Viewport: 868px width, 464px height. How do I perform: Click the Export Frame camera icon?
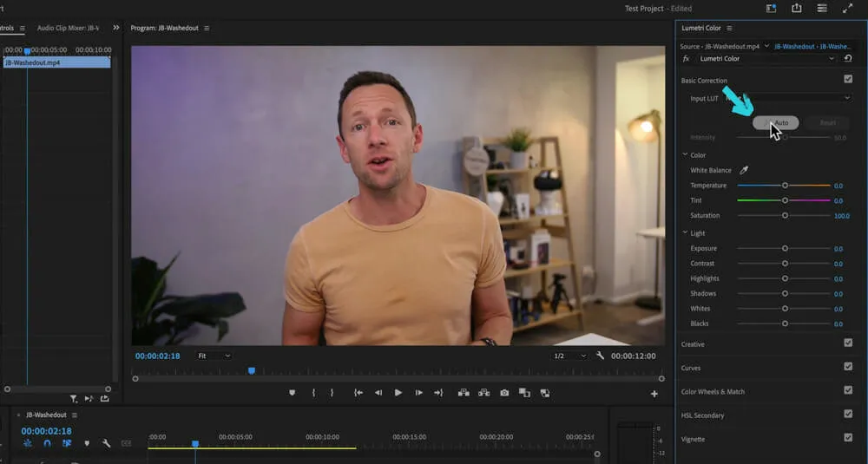click(x=504, y=393)
